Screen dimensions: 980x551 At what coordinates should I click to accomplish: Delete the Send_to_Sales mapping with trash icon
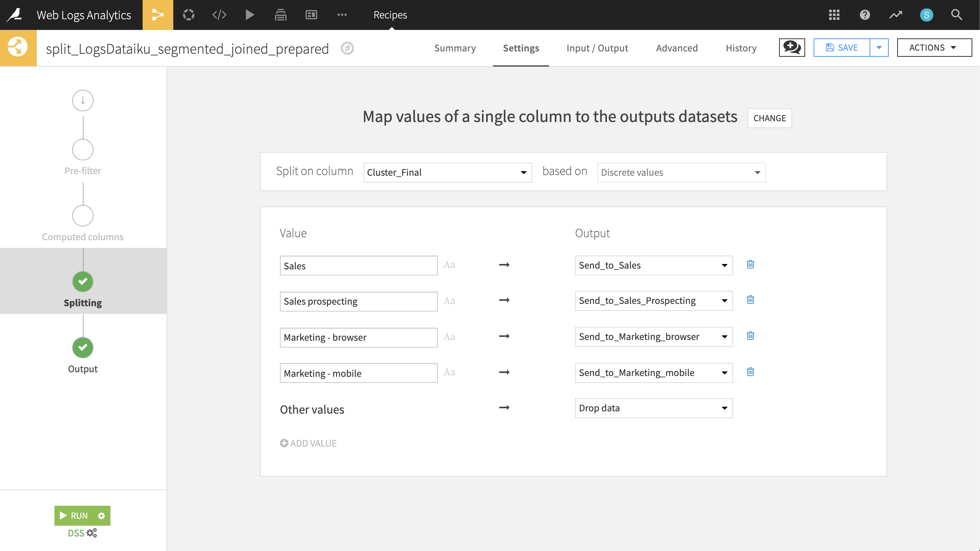[x=750, y=264]
